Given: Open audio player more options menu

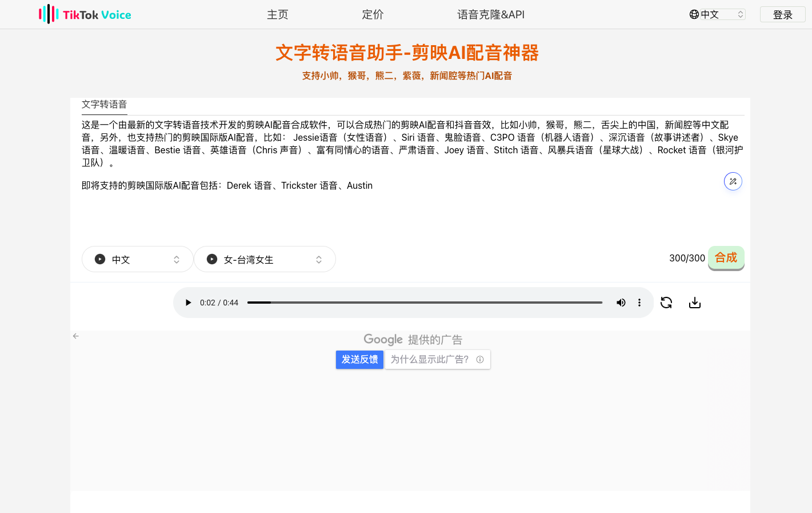Looking at the screenshot, I should coord(639,303).
